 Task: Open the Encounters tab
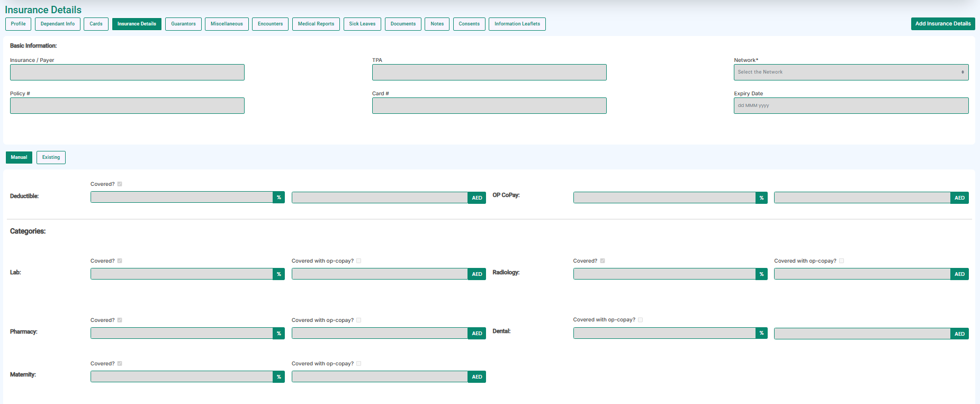click(x=270, y=24)
